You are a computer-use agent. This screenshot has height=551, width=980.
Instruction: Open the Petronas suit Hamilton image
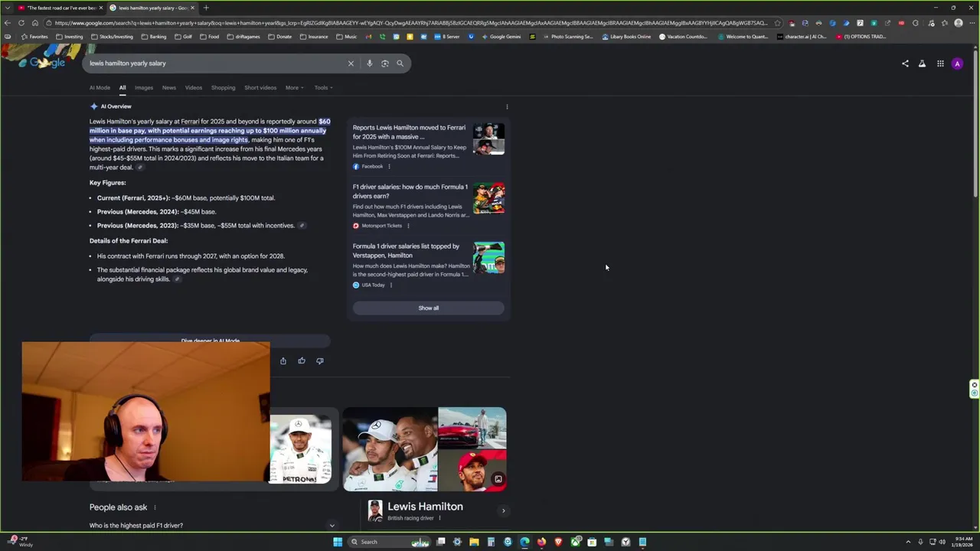point(300,449)
